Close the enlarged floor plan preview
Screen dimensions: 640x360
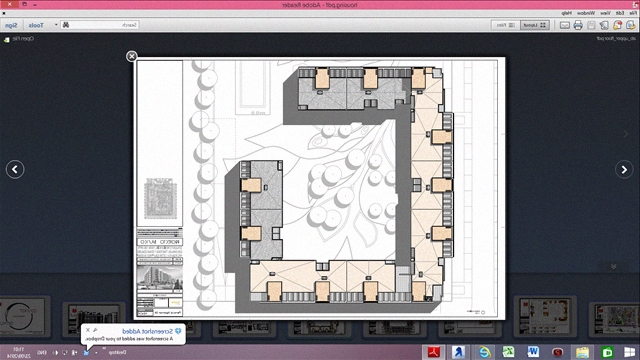pyautogui.click(x=131, y=56)
